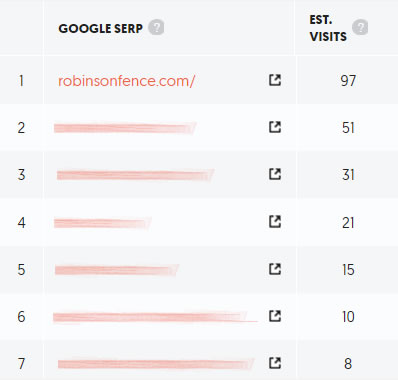Open external link icon for rank 4

275,221
